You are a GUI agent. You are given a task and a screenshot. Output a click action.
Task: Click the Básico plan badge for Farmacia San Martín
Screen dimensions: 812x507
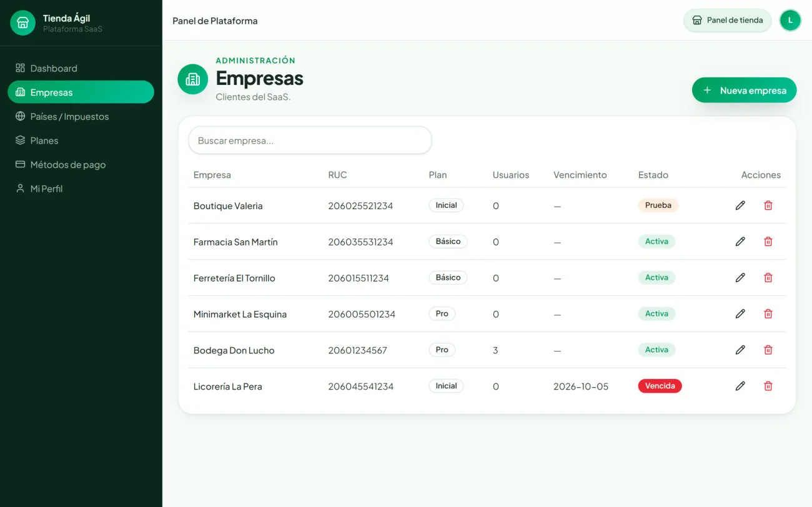point(448,242)
